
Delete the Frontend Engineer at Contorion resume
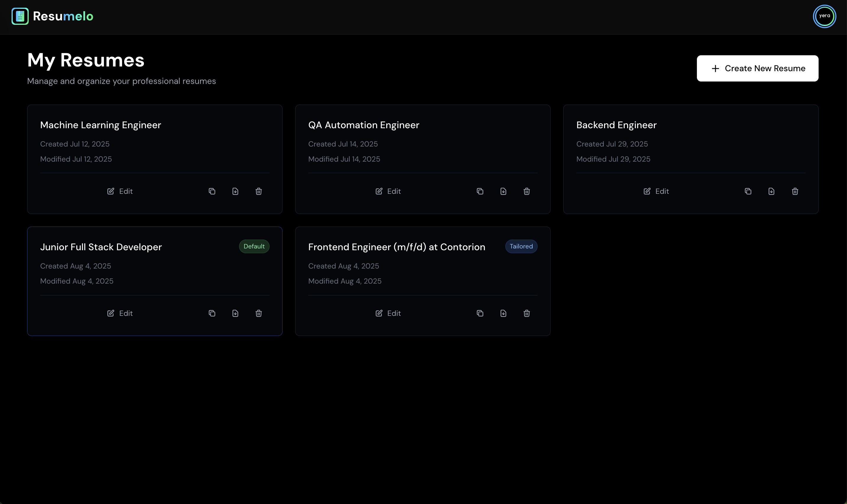[x=527, y=313]
